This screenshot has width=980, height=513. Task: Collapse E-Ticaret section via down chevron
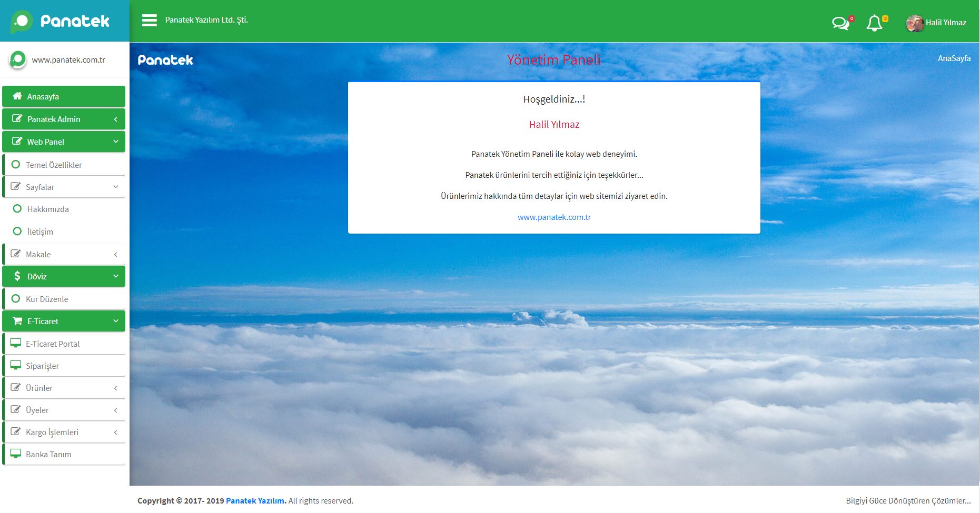click(x=116, y=321)
